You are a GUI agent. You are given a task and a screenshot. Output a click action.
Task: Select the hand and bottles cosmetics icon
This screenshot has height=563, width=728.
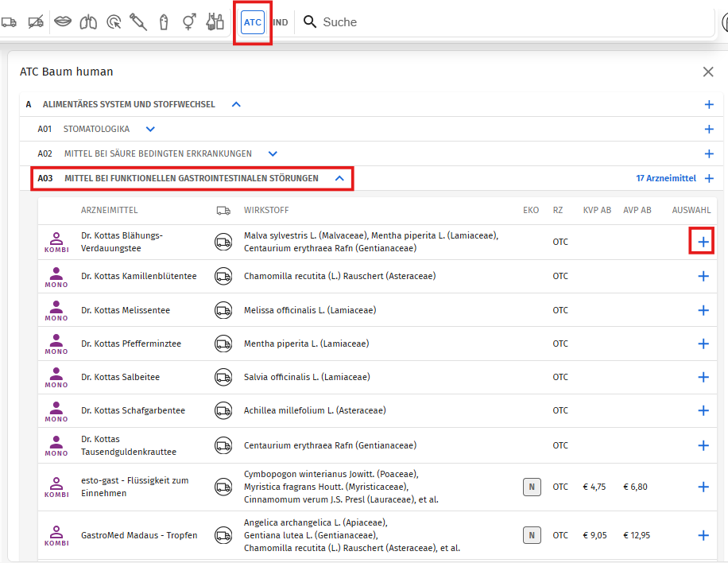coord(215,21)
